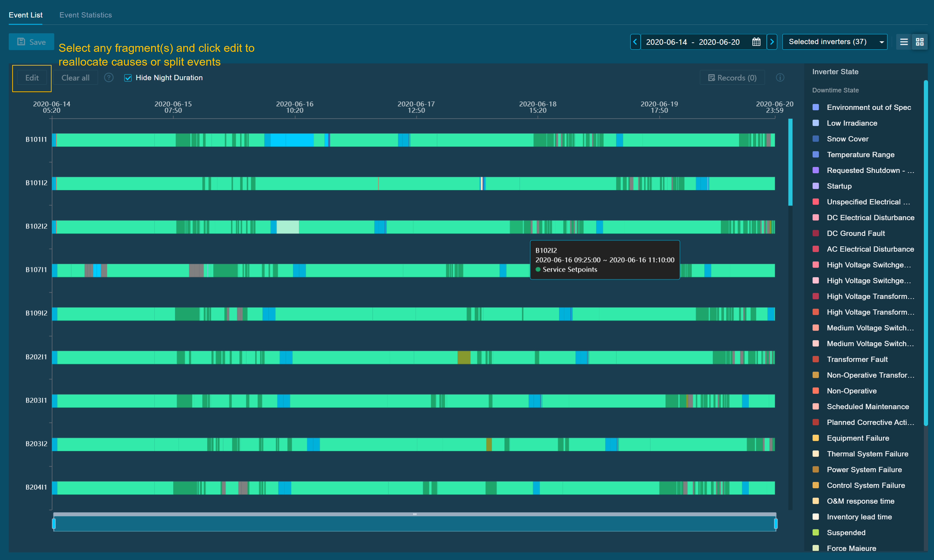Select the light Service Setpoints fragment on B102I2
Image resolution: width=934 pixels, height=560 pixels.
pos(288,227)
